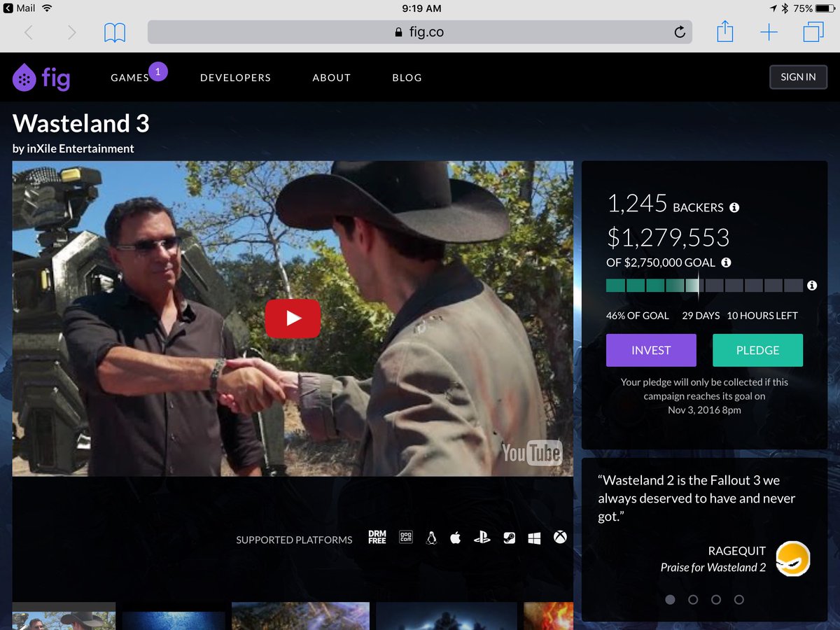Return to Mail via back indicator
Viewport: 840px width, 630px height.
18,8
